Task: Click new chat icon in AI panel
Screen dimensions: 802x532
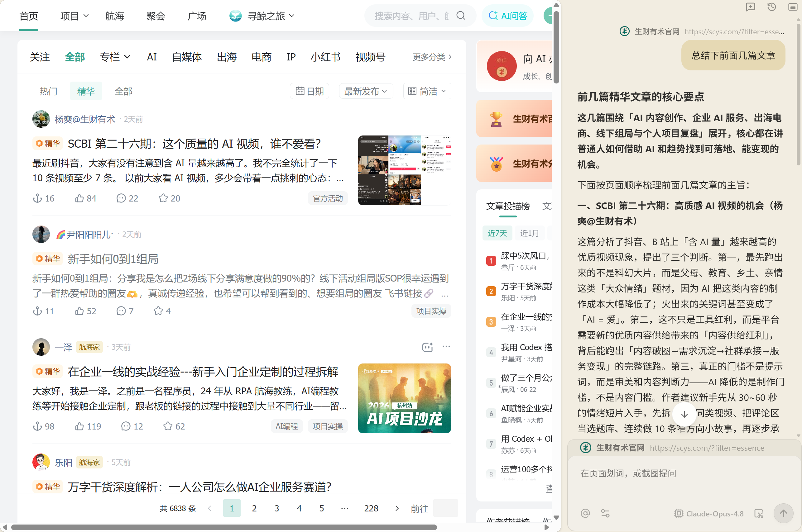Action: click(750, 7)
